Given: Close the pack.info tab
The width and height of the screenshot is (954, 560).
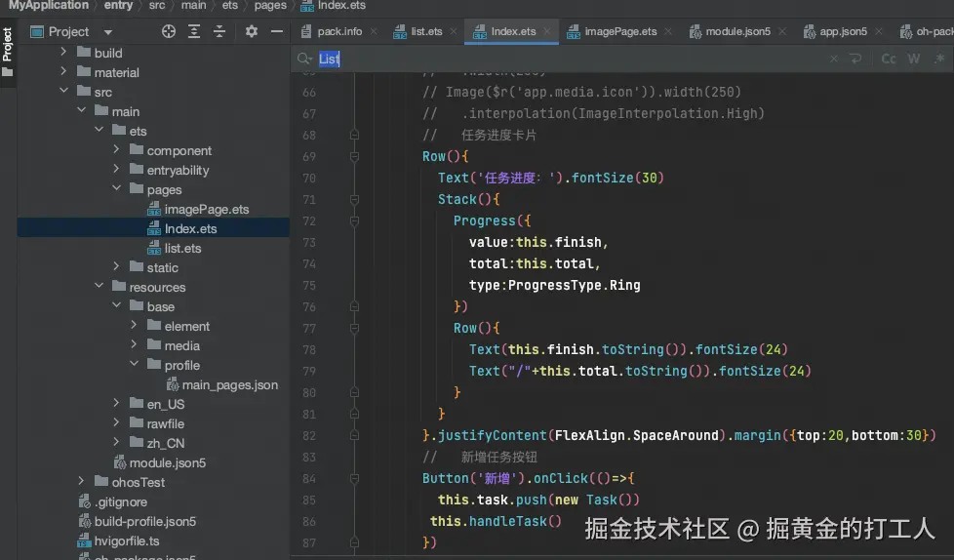Looking at the screenshot, I should click(x=374, y=31).
